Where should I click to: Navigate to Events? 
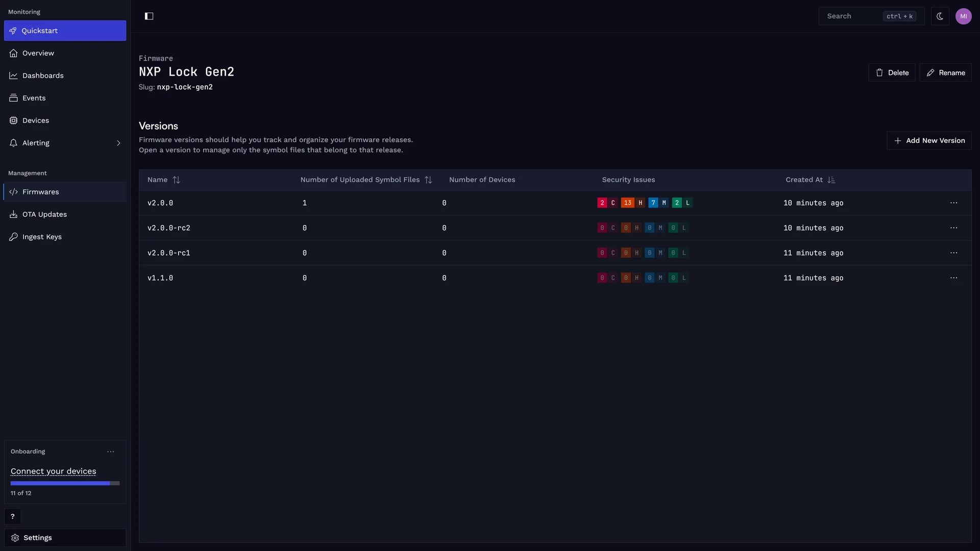click(65, 98)
